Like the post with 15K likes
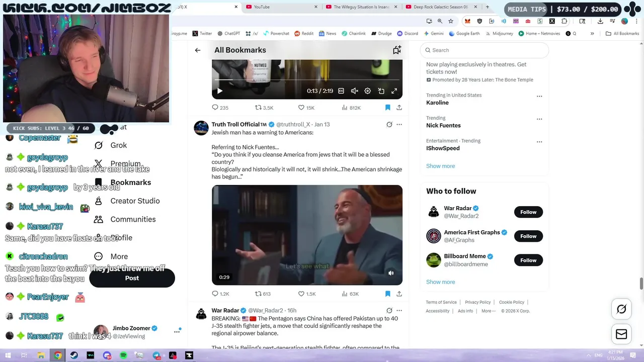 [x=306, y=108]
